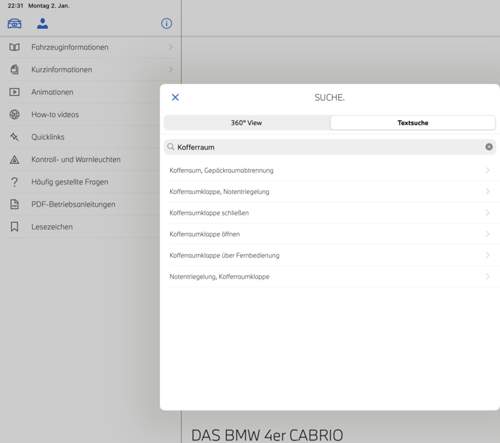
Task: Switch to the 360° View tab
Action: point(247,123)
